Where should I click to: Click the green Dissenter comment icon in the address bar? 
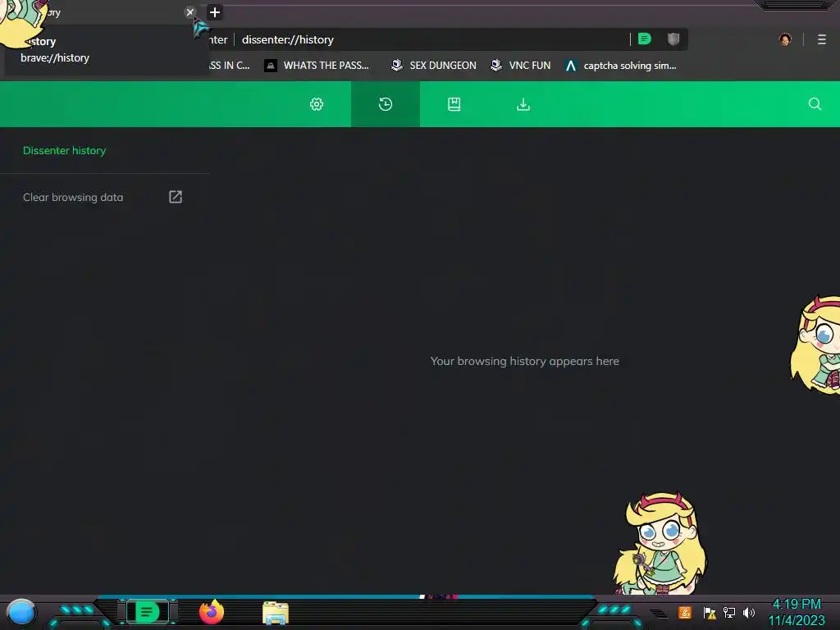click(645, 39)
